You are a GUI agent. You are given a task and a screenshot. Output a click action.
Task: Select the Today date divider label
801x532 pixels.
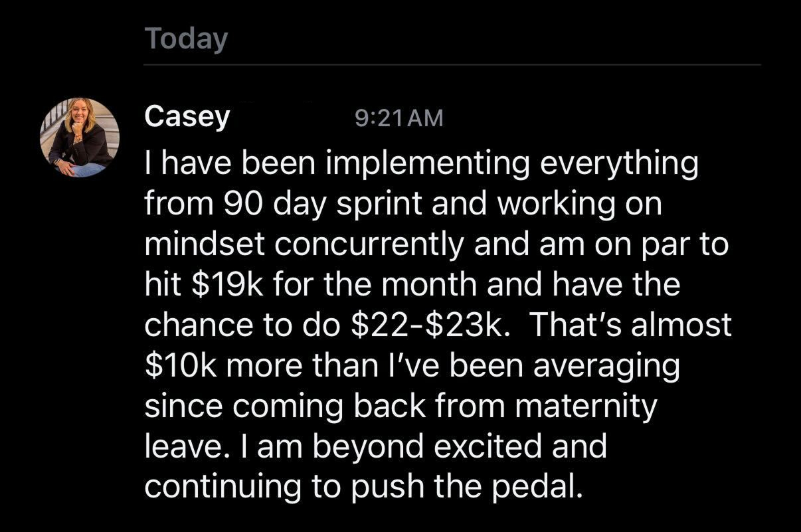(186, 39)
